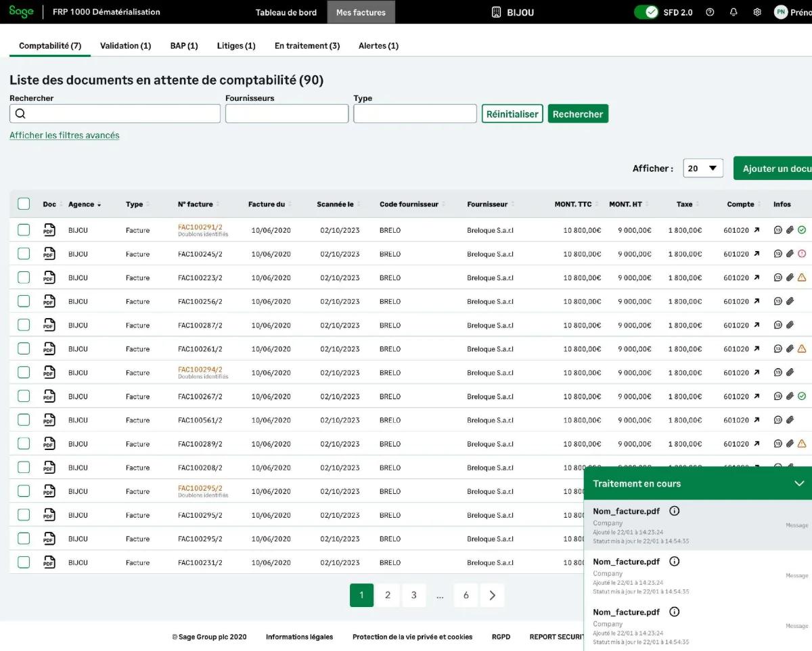Image resolution: width=812 pixels, height=651 pixels.
Task: Click the orange warning icon on FAC100261/2
Action: click(802, 349)
